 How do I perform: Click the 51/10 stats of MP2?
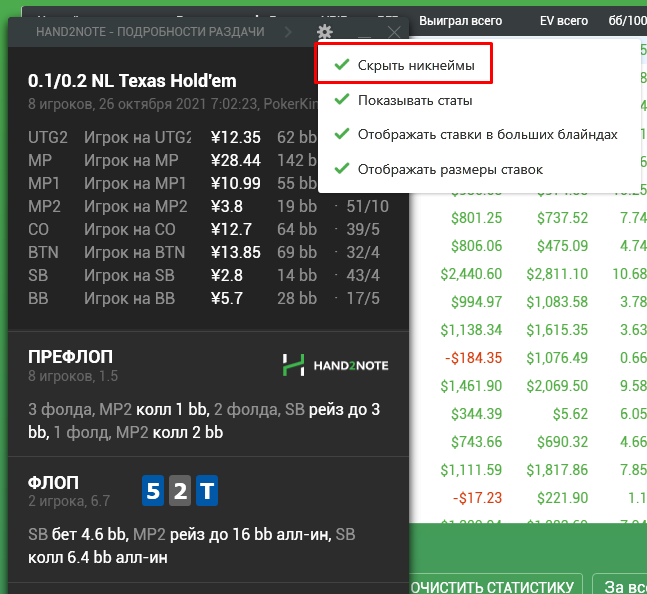point(368,206)
